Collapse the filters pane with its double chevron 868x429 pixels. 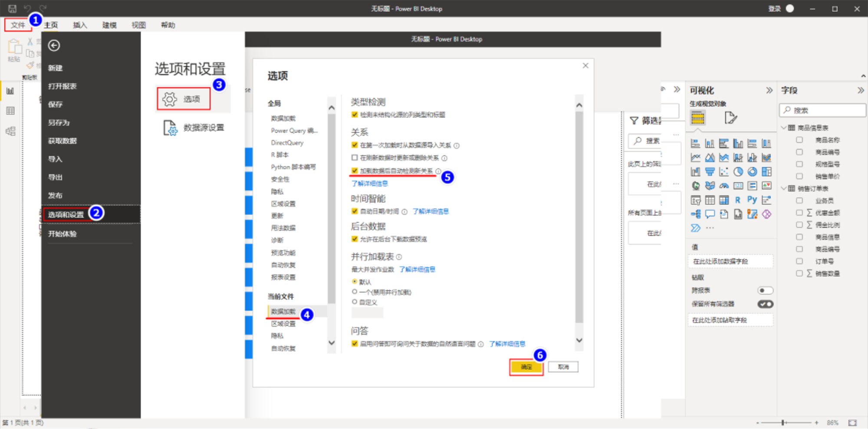click(x=677, y=89)
